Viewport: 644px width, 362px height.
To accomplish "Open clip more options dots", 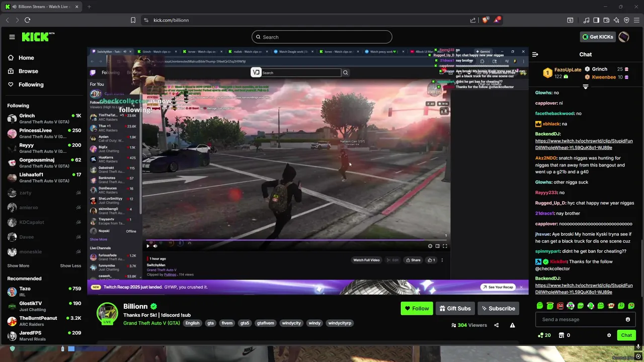I will [x=442, y=260].
